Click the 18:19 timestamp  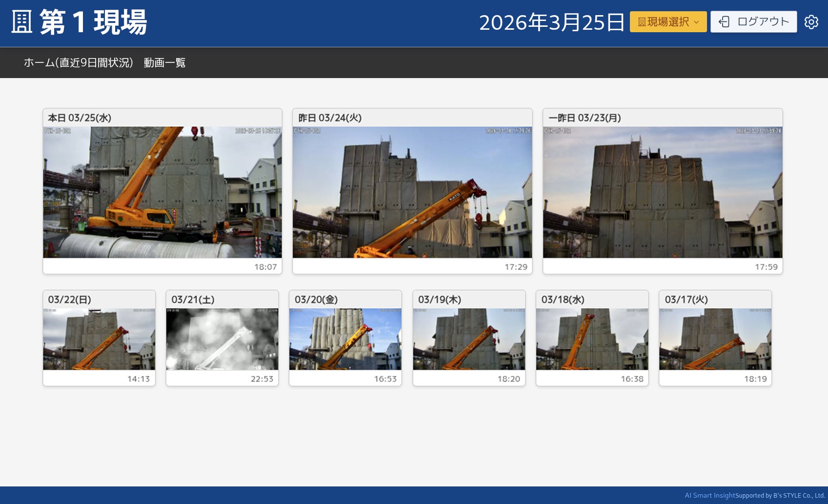coord(755,379)
